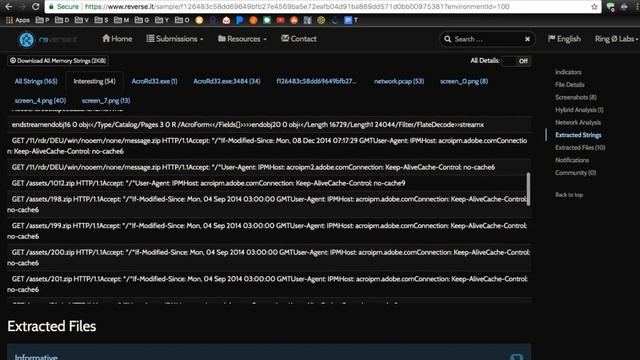This screenshot has height=360, width=640.
Task: Click the strings list scrollbar thumb
Action: pos(528,189)
